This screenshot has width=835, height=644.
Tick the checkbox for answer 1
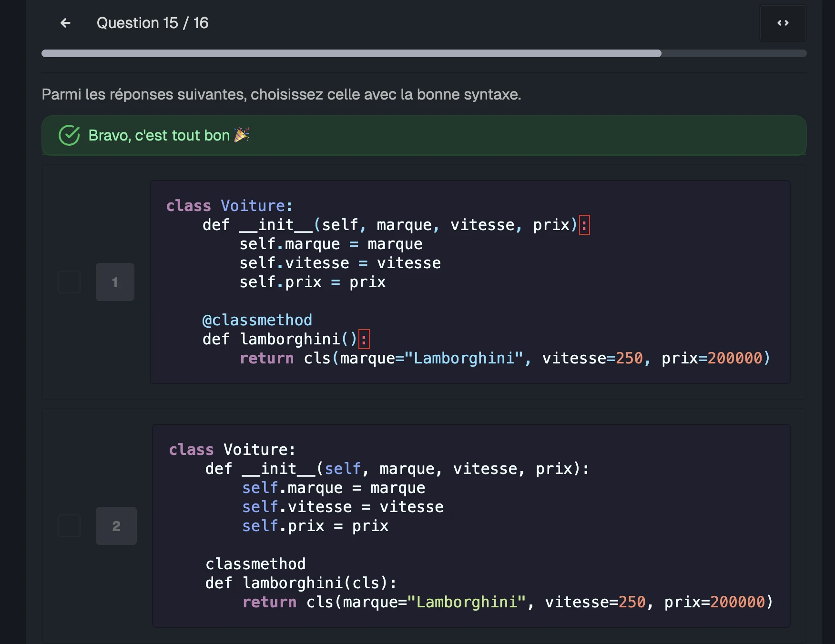pyautogui.click(x=69, y=282)
